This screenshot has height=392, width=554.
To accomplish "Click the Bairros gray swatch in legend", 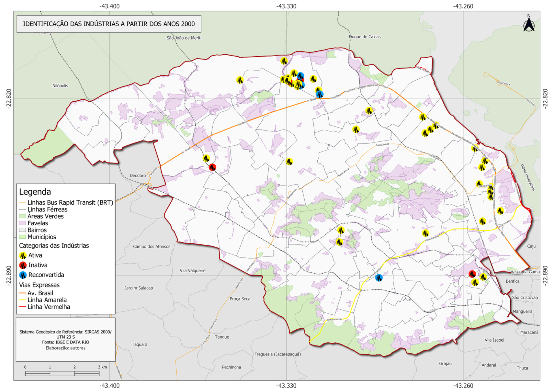I will pyautogui.click(x=22, y=230).
